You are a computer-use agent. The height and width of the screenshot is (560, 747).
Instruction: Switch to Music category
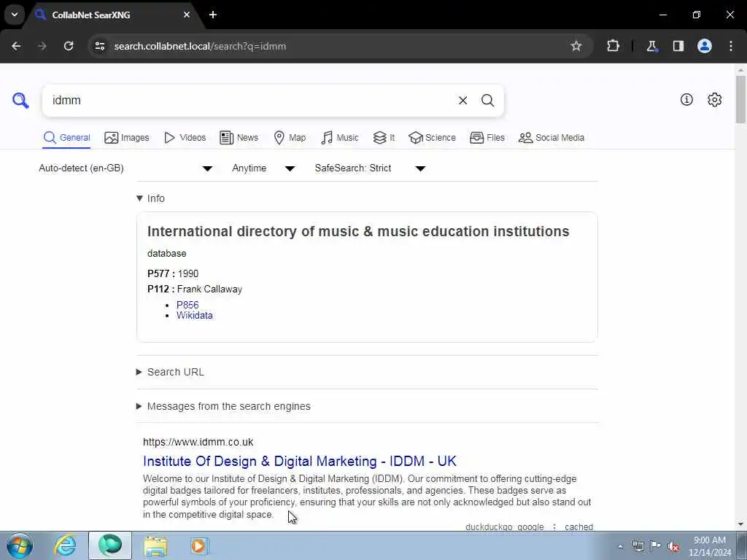pos(340,138)
